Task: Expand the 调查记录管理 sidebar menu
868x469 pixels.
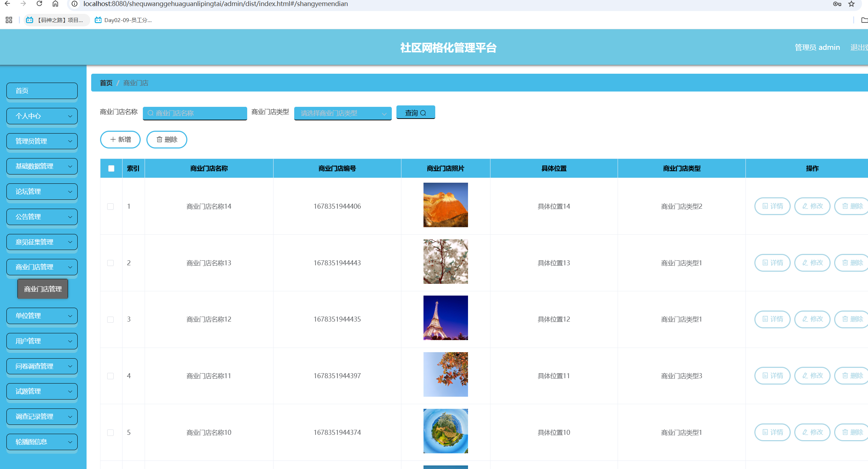Action: tap(42, 417)
